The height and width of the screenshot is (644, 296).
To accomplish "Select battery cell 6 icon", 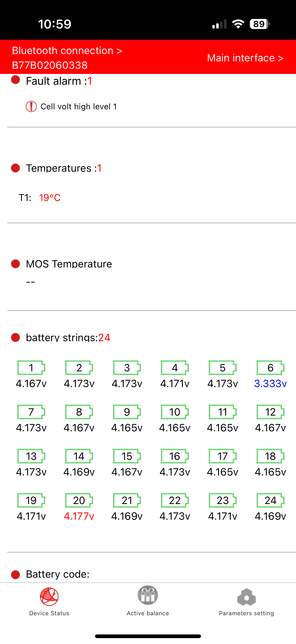I will 270,368.
